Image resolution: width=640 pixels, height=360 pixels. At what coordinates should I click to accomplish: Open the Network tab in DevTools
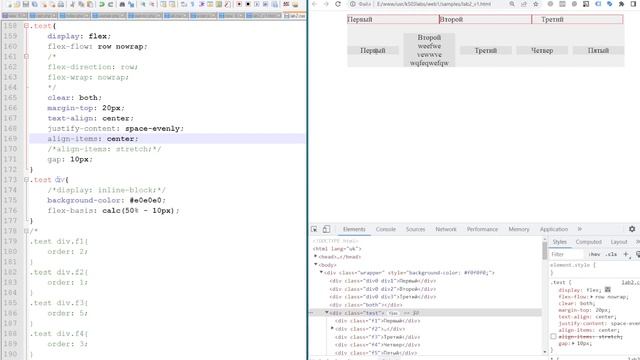(x=446, y=229)
